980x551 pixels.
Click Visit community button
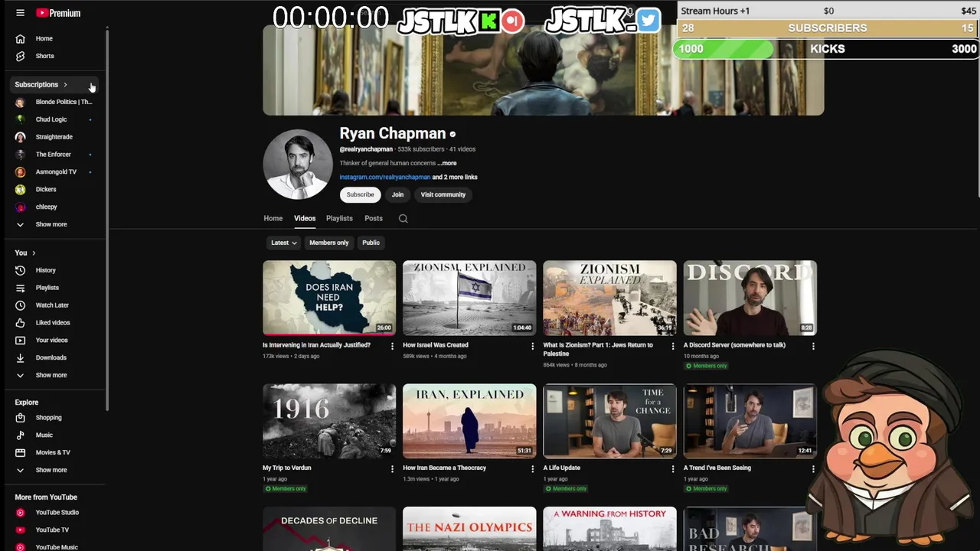[x=443, y=194]
